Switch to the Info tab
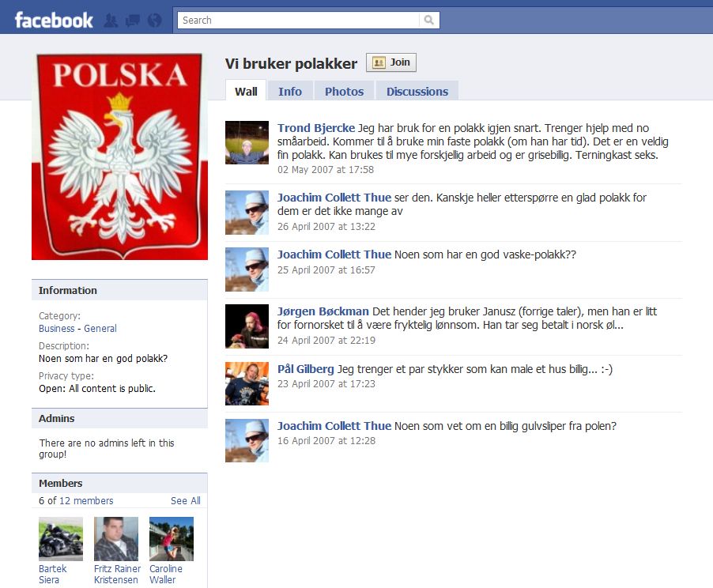713x588 pixels. point(290,92)
